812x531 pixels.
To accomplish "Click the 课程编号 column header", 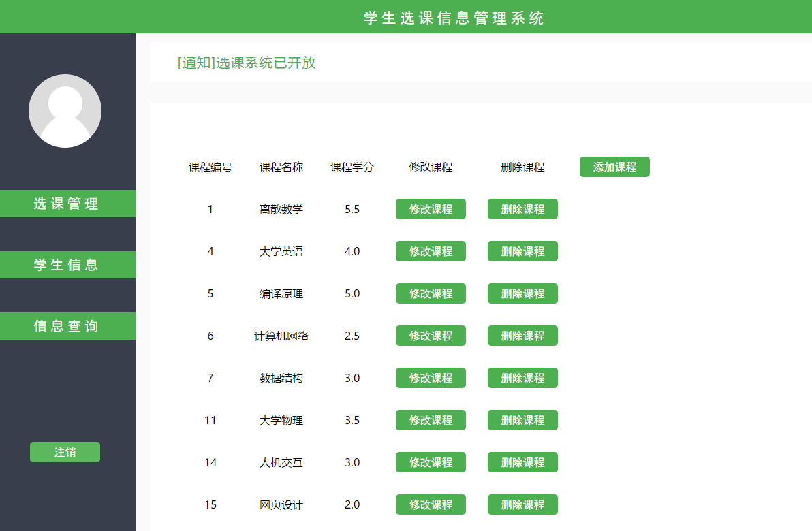I will 210,167.
